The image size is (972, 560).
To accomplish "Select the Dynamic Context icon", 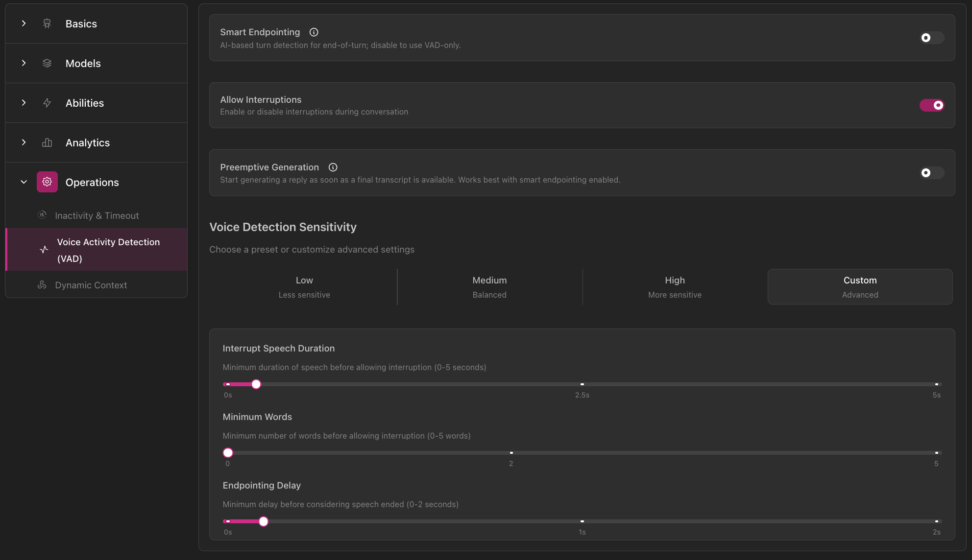I will tap(42, 285).
